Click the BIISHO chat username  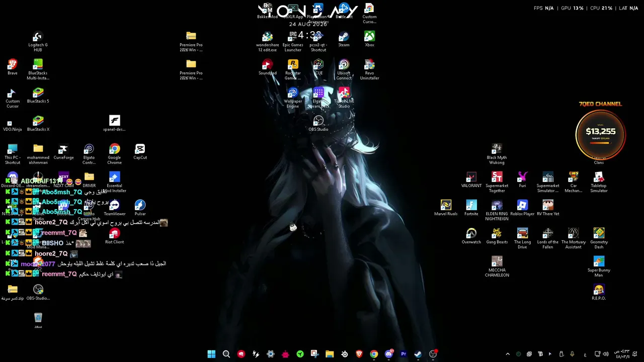(x=52, y=243)
